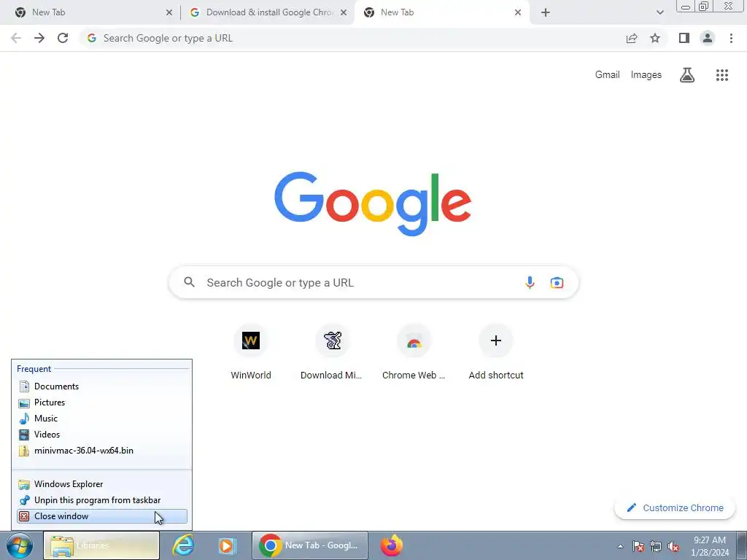Close the first New Tab tab
Viewport: 747px width, 560px height.
[169, 13]
